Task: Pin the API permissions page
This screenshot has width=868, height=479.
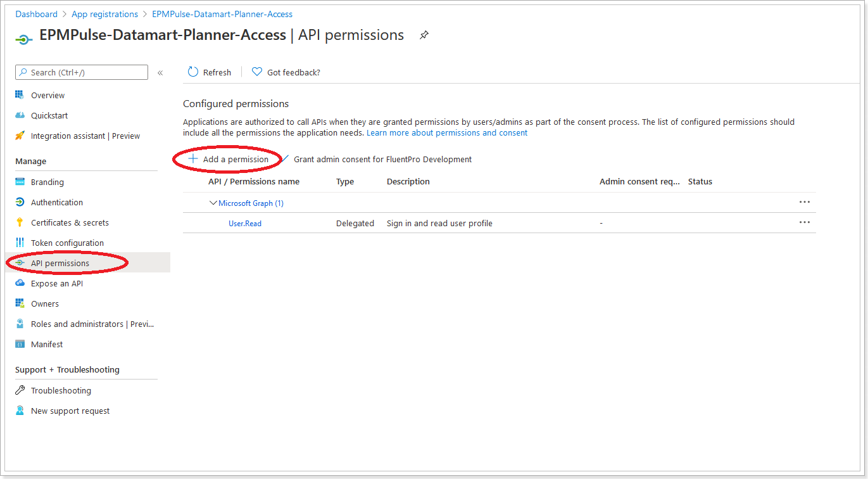Action: [x=424, y=35]
